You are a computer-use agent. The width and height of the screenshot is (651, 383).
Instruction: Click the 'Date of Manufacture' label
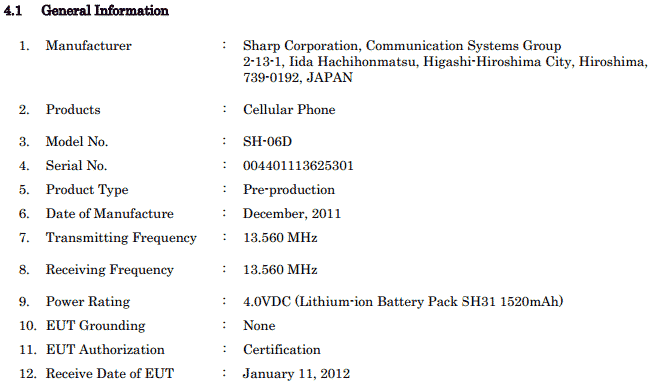pos(110,213)
